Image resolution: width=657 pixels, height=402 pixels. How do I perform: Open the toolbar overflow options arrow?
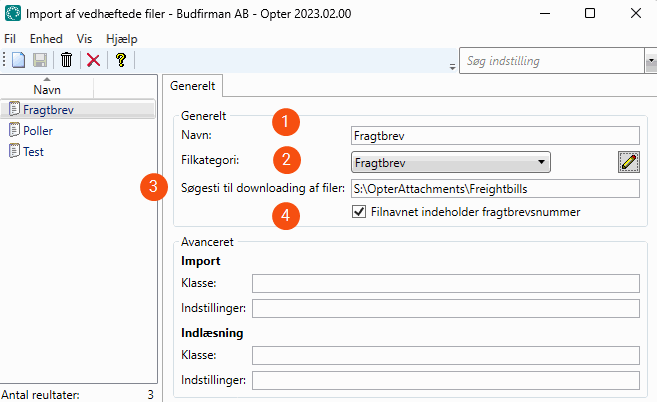(x=450, y=65)
